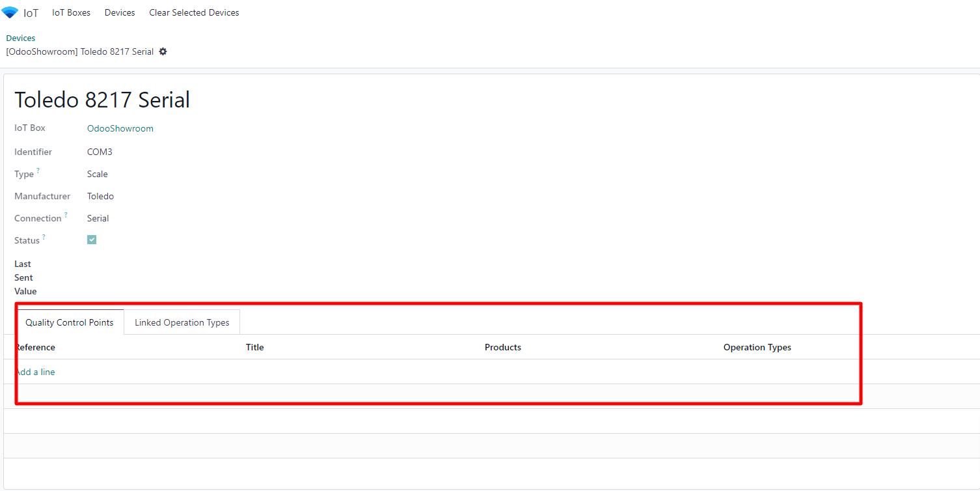980x491 pixels.
Task: Click the Manufacturer field label
Action: (42, 196)
